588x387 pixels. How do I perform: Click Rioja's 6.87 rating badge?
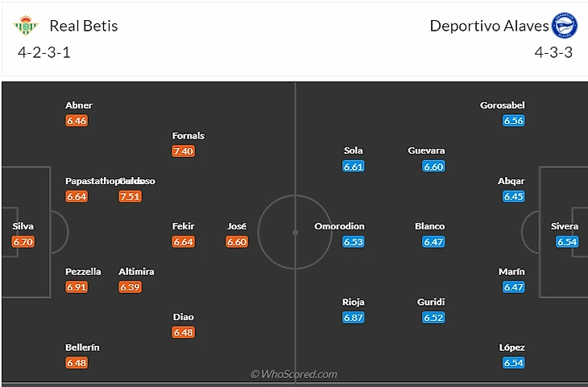point(354,318)
